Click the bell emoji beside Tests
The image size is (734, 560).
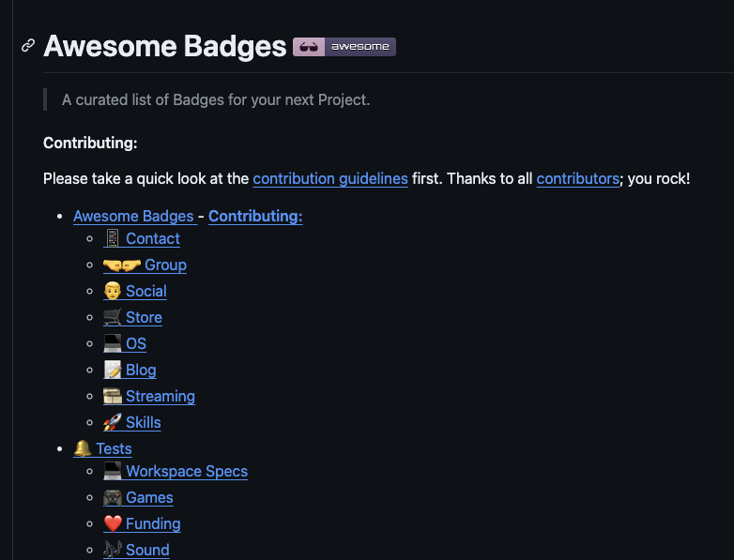tap(83, 448)
